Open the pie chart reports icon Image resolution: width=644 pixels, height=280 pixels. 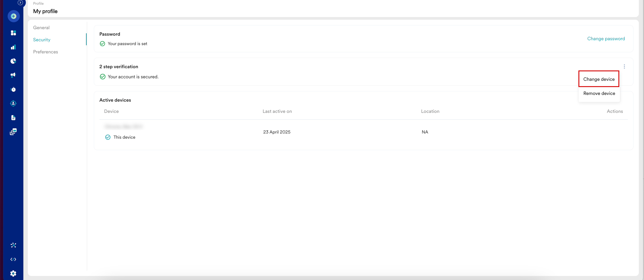[x=13, y=61]
